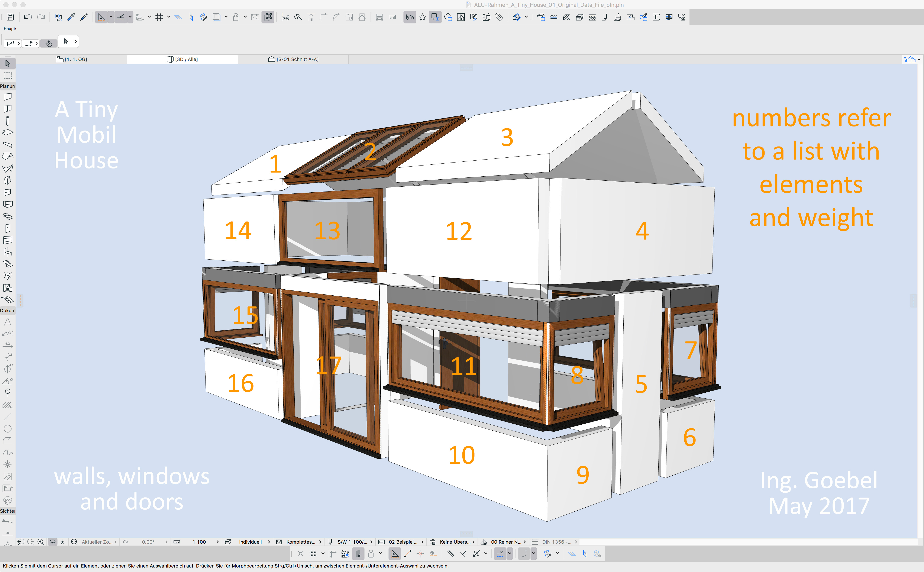The width and height of the screenshot is (924, 572).
Task: Open the grid snap dropdown arrow
Action: click(169, 17)
